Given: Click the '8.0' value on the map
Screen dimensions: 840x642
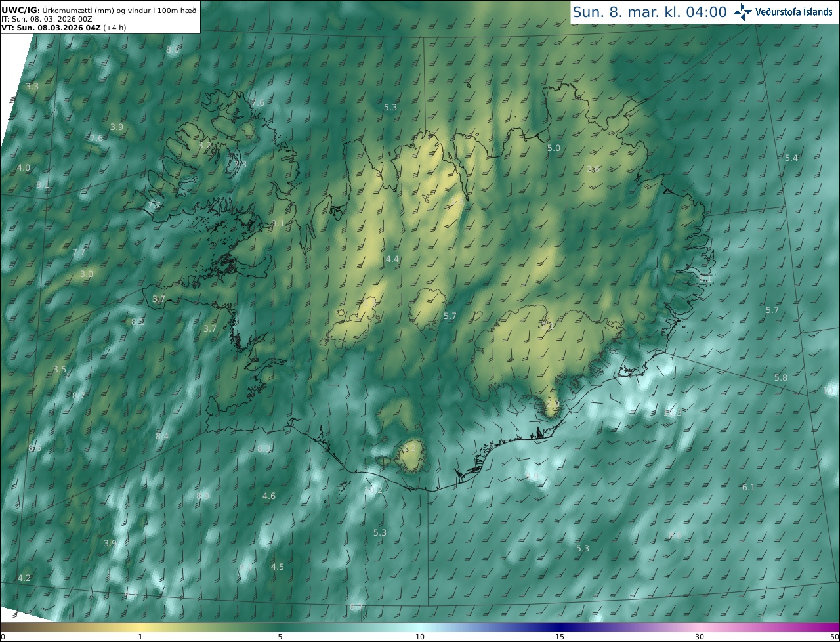Looking at the screenshot, I should click(x=173, y=50).
